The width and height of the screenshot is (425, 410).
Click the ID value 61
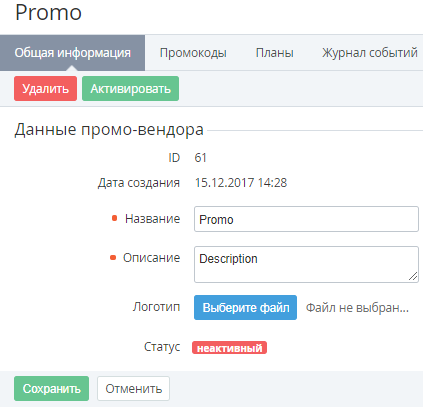pos(200,158)
